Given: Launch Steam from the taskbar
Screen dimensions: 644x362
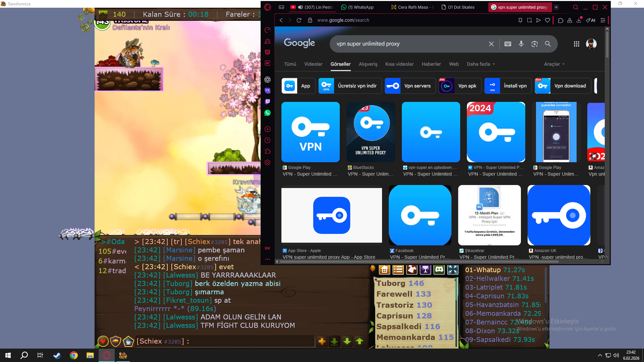Looking at the screenshot, I should click(57, 355).
